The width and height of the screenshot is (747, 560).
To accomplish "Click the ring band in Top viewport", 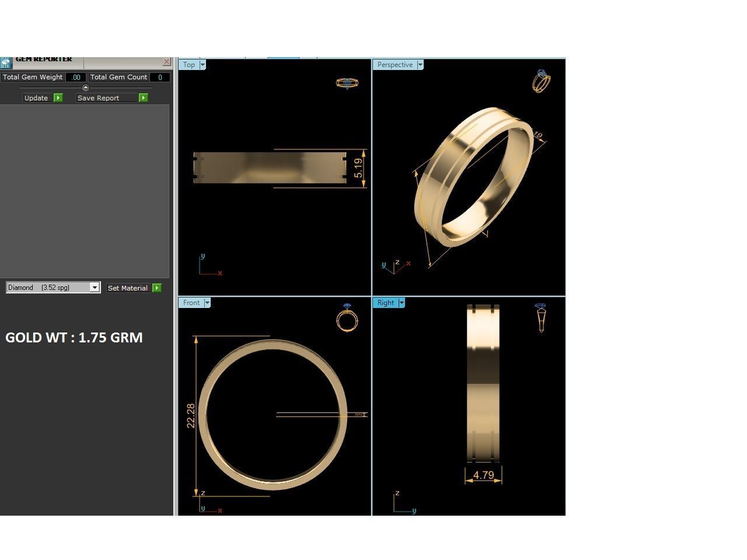I will tap(270, 167).
